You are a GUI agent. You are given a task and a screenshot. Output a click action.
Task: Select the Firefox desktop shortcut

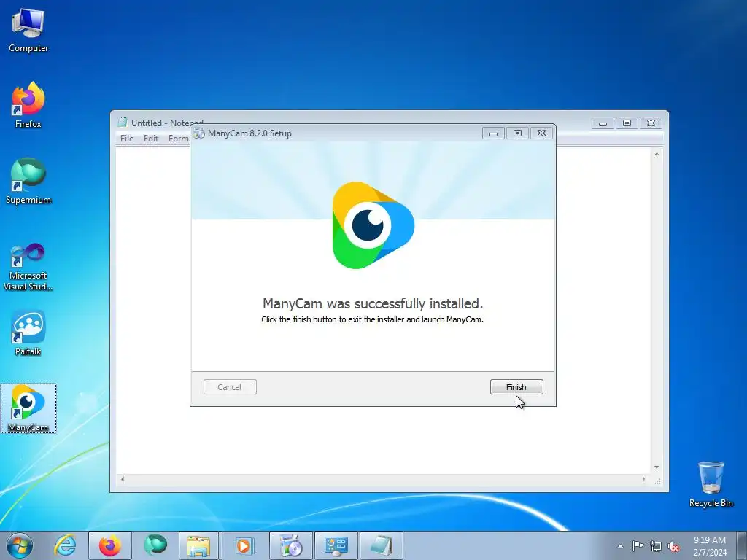(x=28, y=105)
